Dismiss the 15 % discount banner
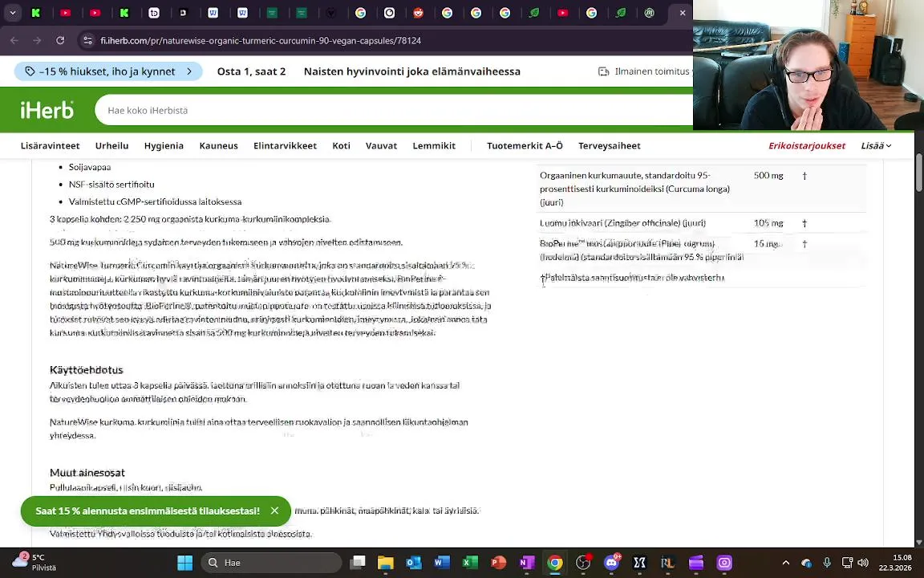The width and height of the screenshot is (924, 578). pyautogui.click(x=274, y=511)
